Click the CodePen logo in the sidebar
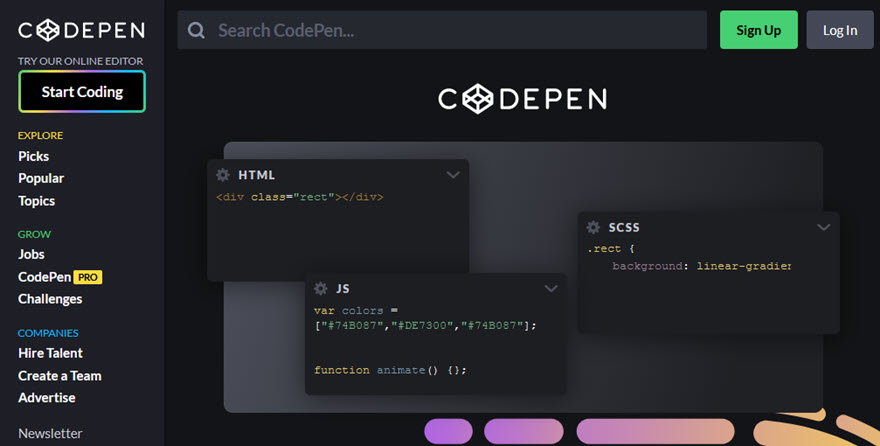The image size is (880, 446). tap(81, 30)
